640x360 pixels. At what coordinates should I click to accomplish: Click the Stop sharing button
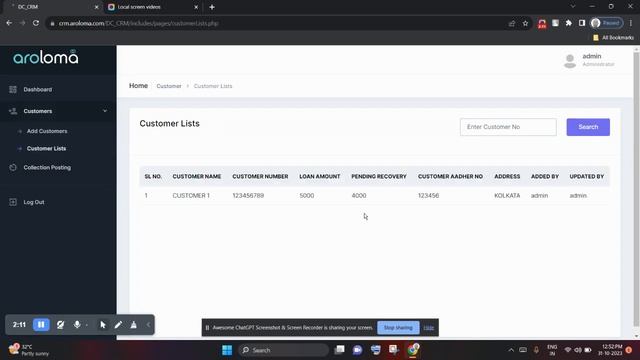coord(398,328)
